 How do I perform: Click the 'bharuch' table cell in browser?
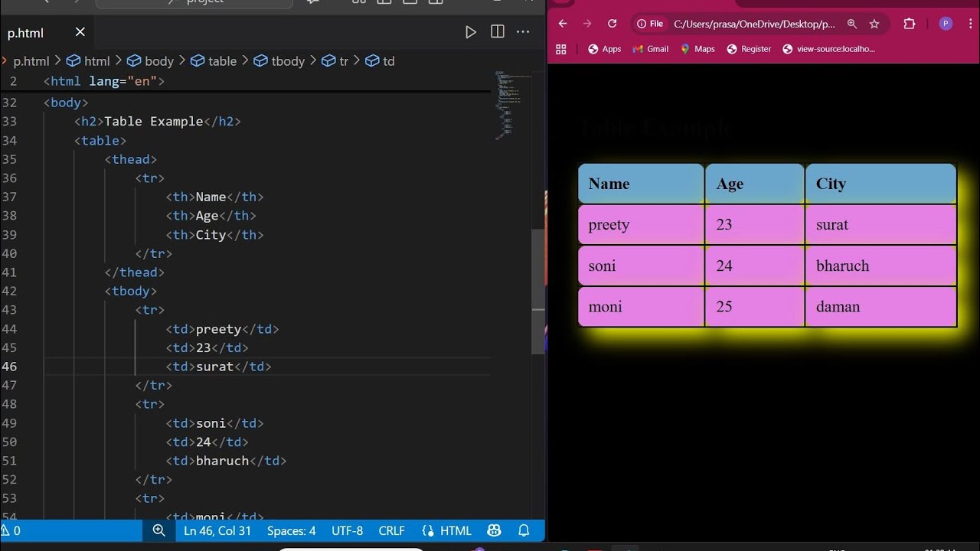tap(880, 266)
